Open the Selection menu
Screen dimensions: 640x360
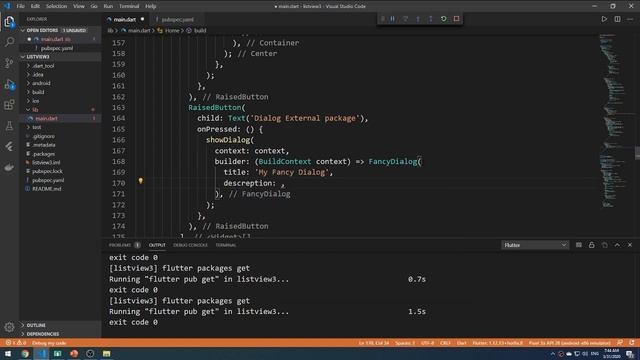(x=56, y=6)
